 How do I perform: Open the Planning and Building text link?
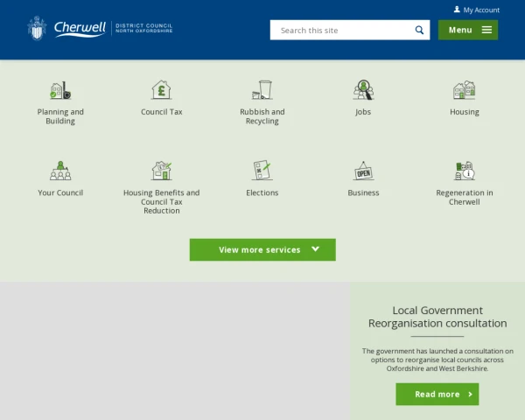tap(60, 116)
